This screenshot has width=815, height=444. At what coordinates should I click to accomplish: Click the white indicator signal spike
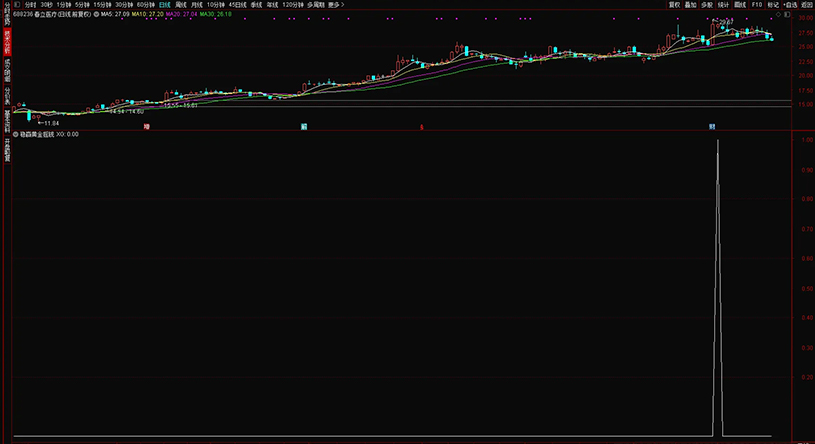(718, 286)
